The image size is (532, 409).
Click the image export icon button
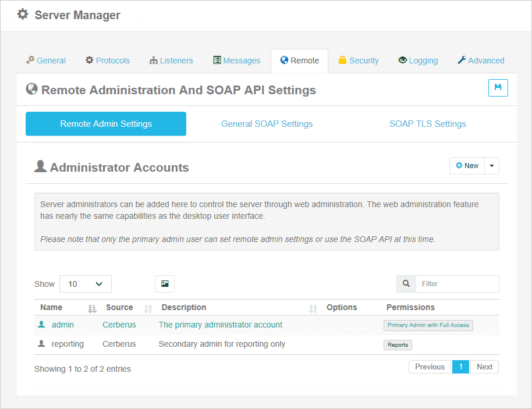point(165,284)
